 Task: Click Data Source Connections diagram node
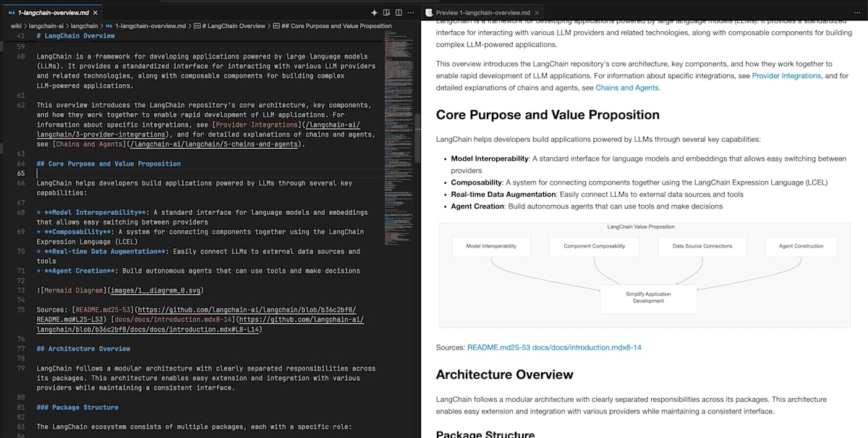click(702, 246)
